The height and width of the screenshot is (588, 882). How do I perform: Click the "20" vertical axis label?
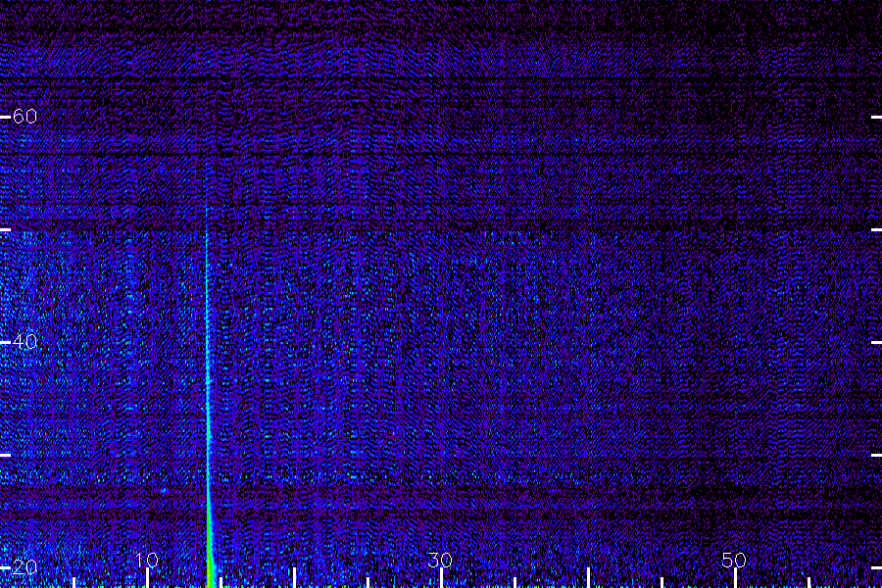pyautogui.click(x=24, y=566)
